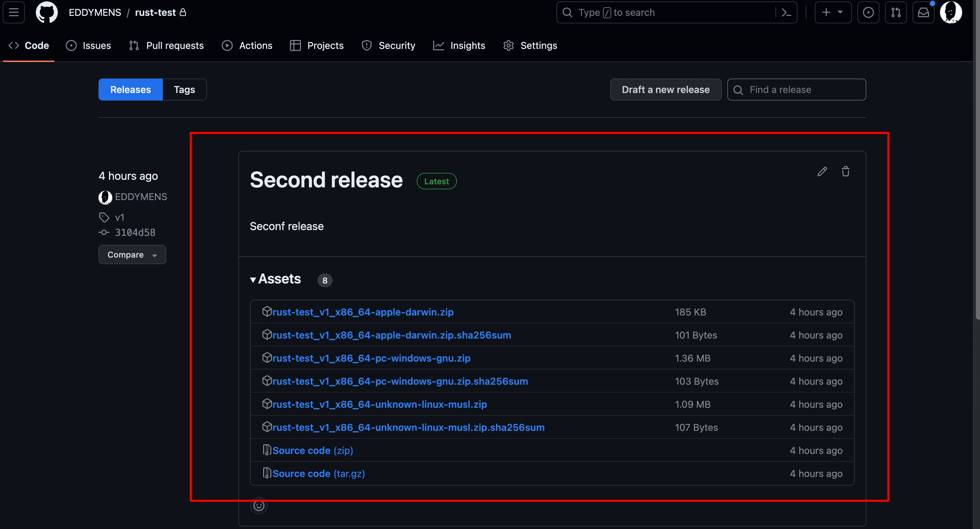This screenshot has width=980, height=529.
Task: Click the zip archive icon next to rust-test_v1_x86_64-apple-darwin.zip
Action: 266,312
